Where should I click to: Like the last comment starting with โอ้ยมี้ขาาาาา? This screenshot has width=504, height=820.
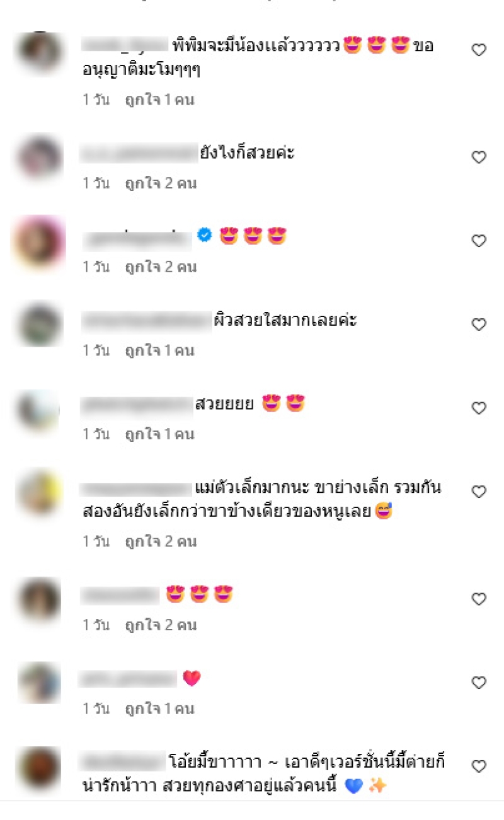click(x=479, y=766)
